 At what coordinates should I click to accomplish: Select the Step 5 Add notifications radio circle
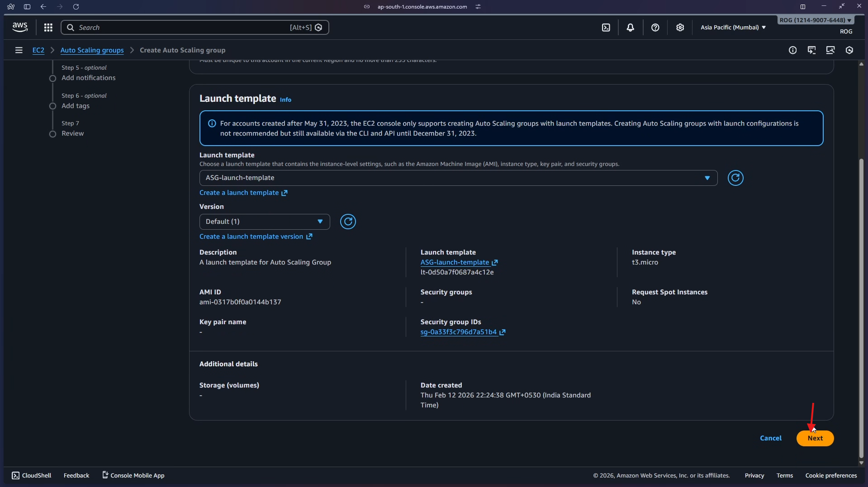tap(52, 78)
